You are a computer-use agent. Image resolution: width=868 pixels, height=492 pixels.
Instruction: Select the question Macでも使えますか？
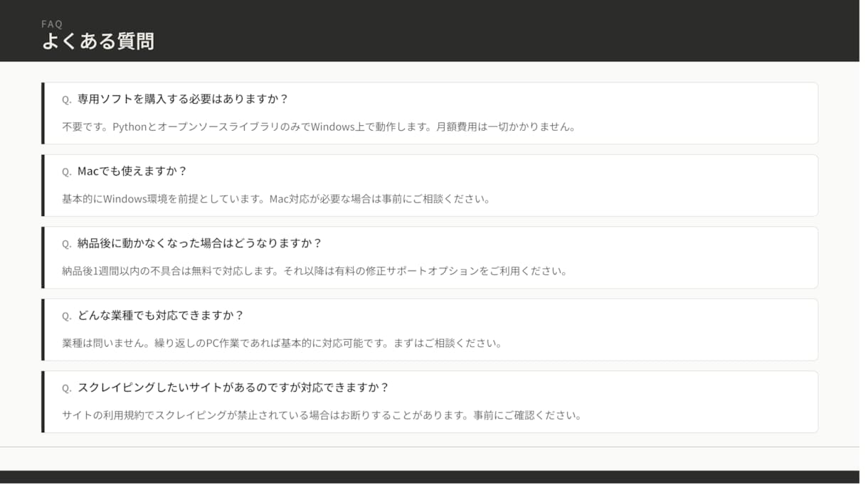[132, 173]
